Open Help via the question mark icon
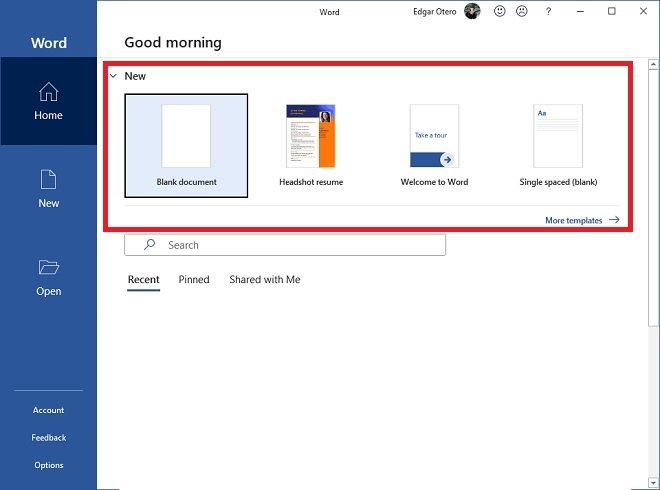 [548, 11]
